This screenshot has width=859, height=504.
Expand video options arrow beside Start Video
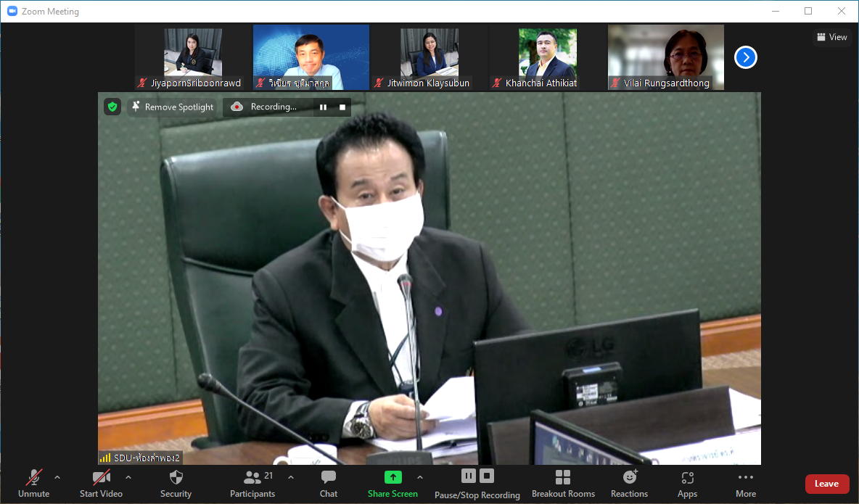pyautogui.click(x=128, y=477)
